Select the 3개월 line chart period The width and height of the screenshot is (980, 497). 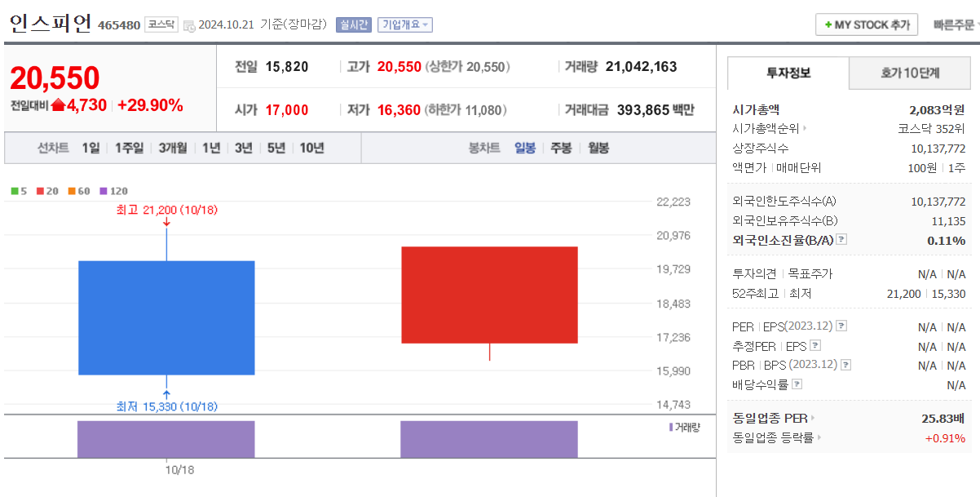click(173, 148)
